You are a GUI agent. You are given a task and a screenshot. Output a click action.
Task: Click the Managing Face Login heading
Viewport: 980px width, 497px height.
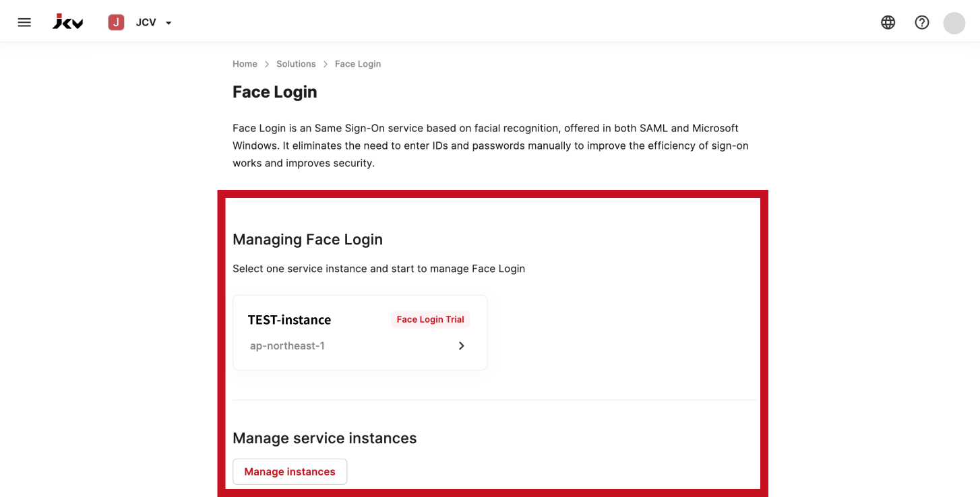(x=307, y=239)
